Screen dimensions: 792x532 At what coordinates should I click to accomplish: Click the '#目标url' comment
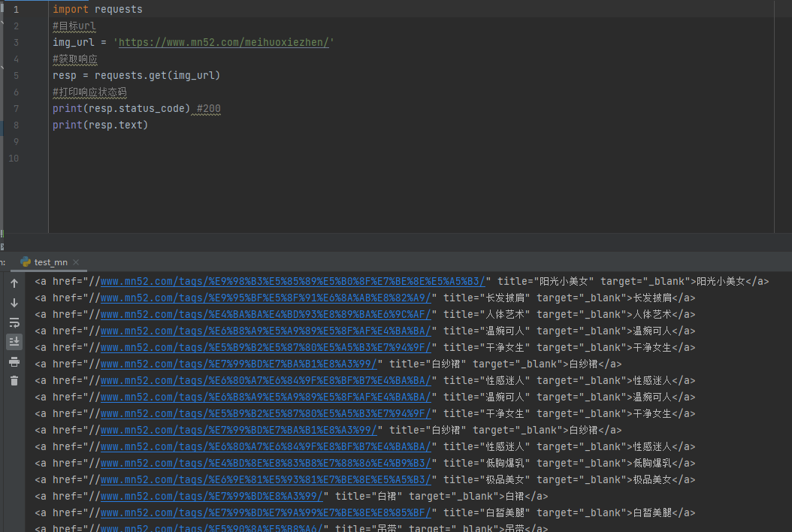(x=74, y=26)
